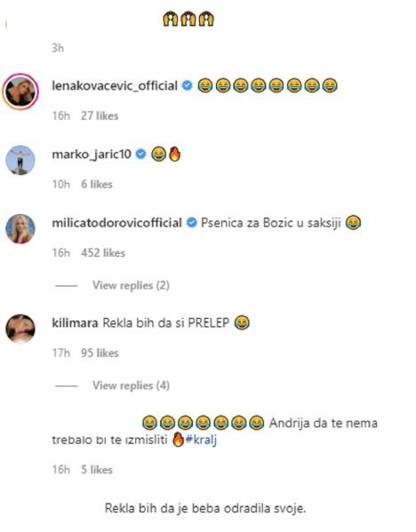Open lenakovacevic_official profile picture

click(x=20, y=91)
